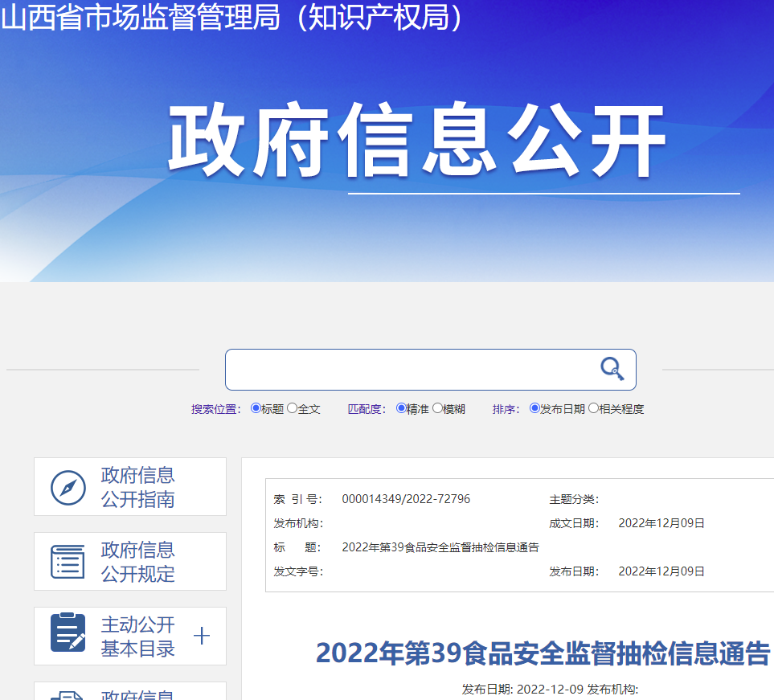Click the partially visible bottom sidebar icon
774x700 pixels.
point(68,695)
